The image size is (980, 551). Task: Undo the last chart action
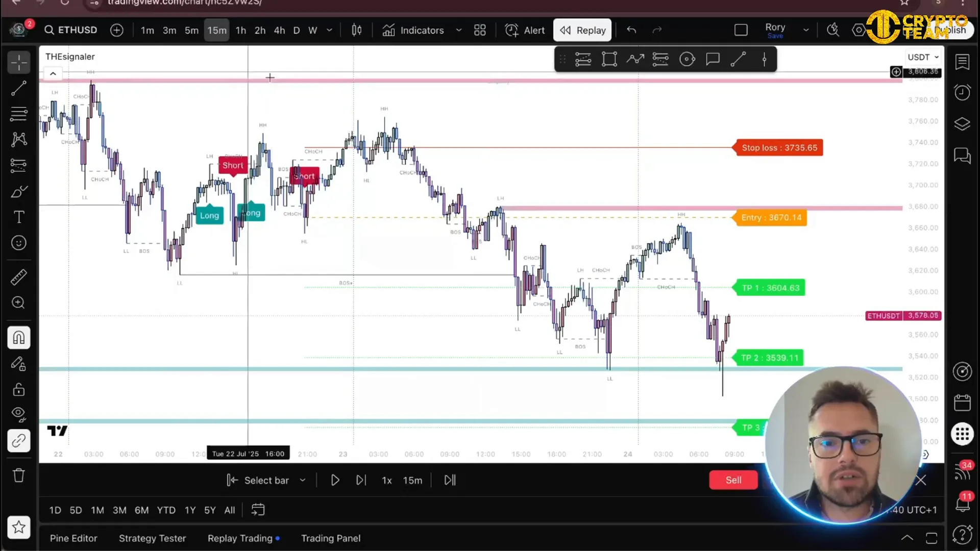[631, 30]
